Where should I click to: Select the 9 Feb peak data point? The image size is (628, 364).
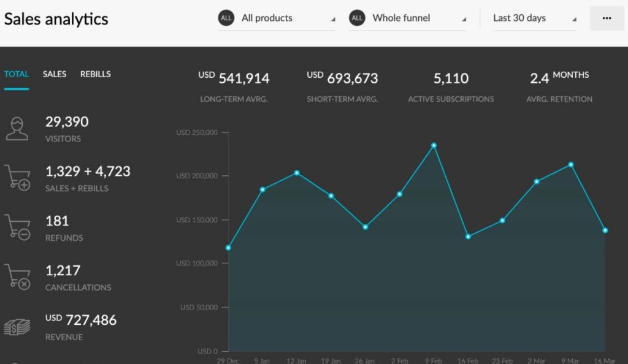pos(434,145)
